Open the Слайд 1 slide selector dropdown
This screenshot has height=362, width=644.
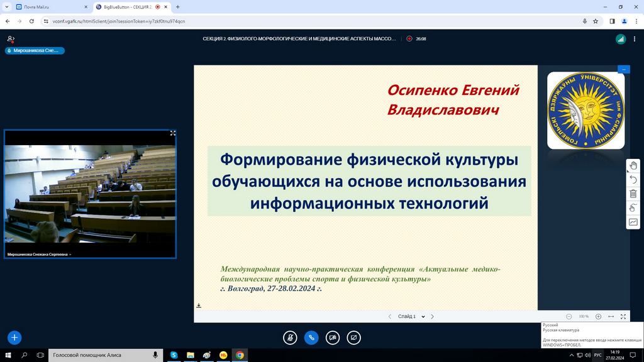click(x=411, y=317)
